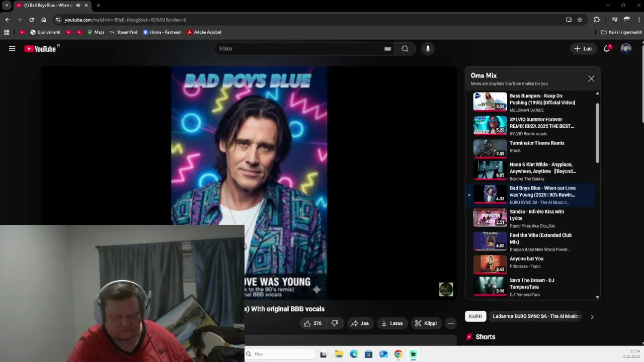The height and width of the screenshot is (362, 644).
Task: Open Adobe Acrobat bookmark
Action: coord(204,32)
